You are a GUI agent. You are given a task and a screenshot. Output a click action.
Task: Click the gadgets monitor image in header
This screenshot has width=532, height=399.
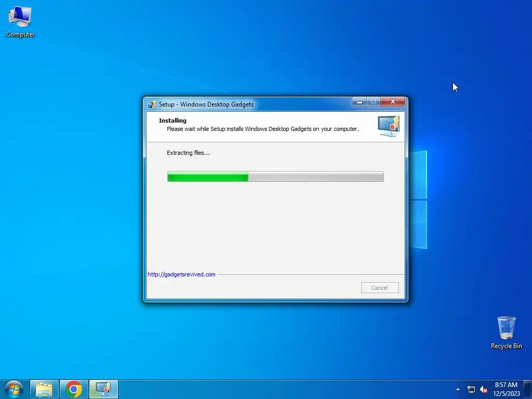[389, 126]
